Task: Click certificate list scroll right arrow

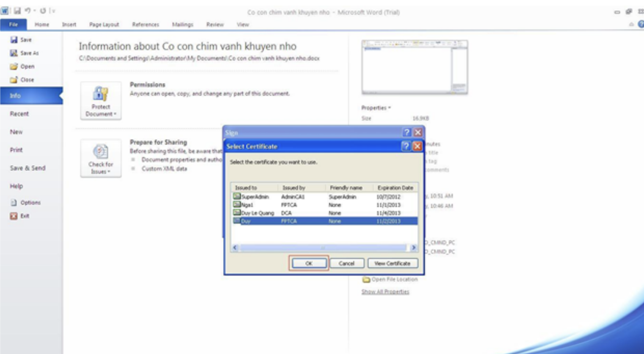Action: pos(414,248)
